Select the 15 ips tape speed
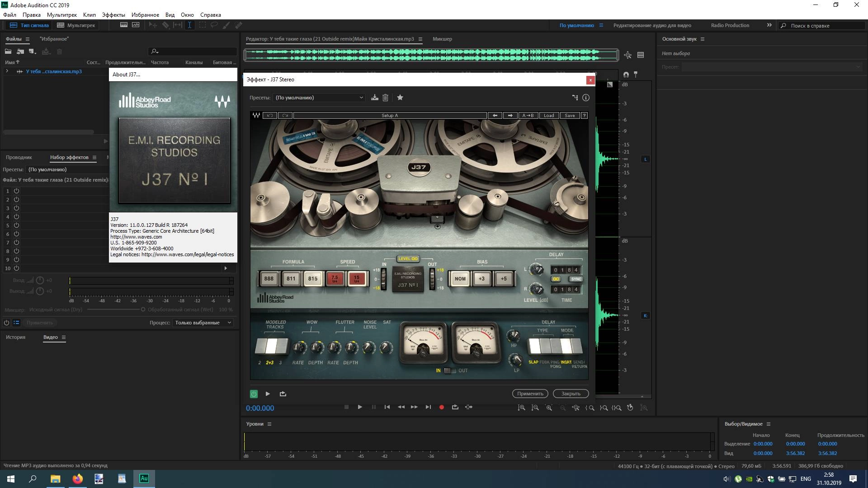 click(x=357, y=279)
